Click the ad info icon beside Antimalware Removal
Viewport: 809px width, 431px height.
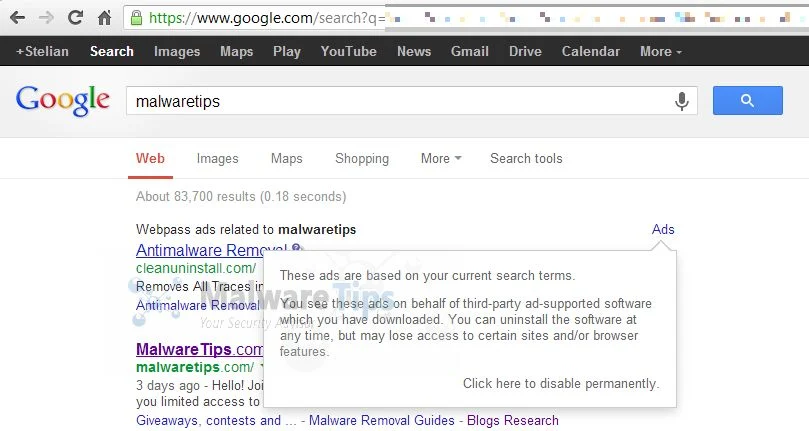click(x=296, y=248)
